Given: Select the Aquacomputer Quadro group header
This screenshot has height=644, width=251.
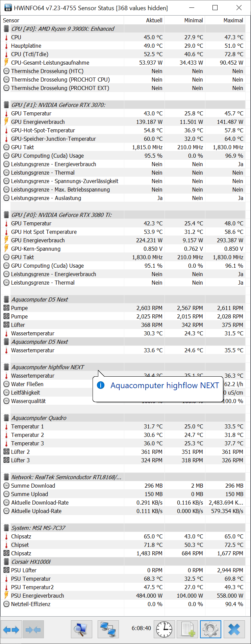Looking at the screenshot, I should pyautogui.click(x=39, y=418).
